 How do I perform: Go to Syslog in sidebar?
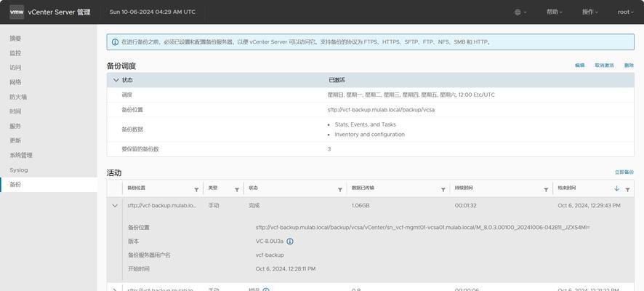pyautogui.click(x=19, y=170)
